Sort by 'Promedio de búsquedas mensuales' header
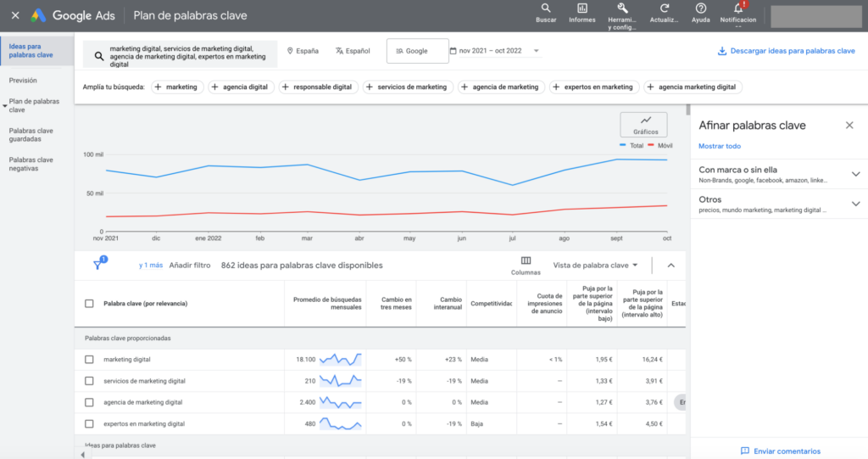This screenshot has height=459, width=868. [x=326, y=303]
